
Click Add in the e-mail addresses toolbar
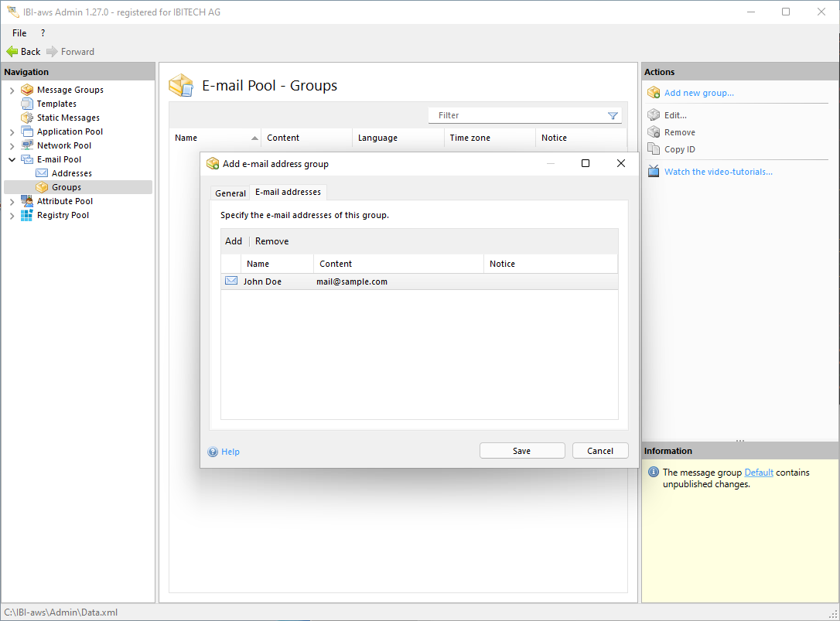click(x=233, y=241)
